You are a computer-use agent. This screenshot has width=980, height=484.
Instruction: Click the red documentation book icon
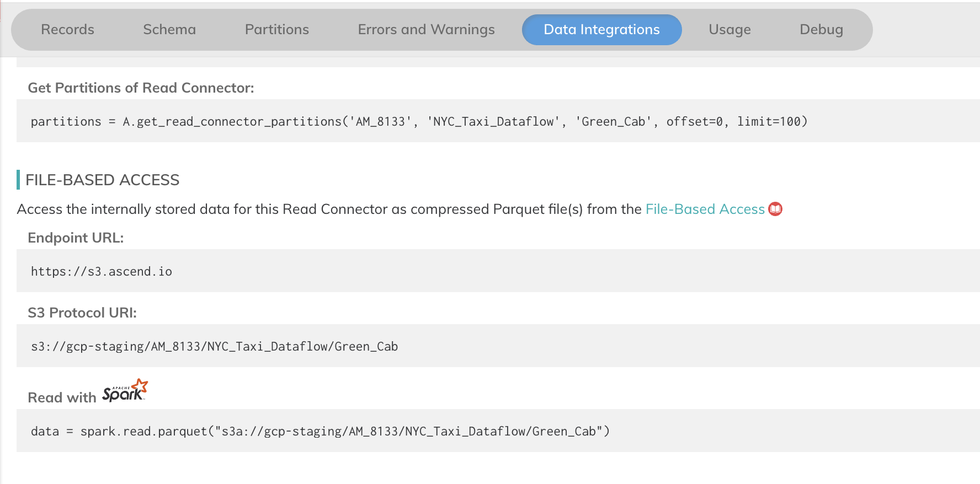point(775,209)
